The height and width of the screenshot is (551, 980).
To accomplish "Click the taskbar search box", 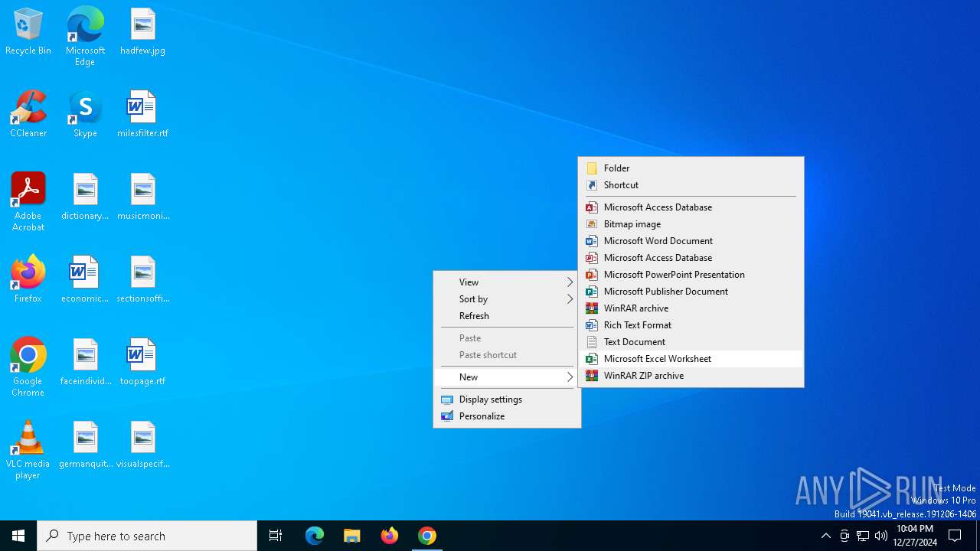I will pos(147,536).
